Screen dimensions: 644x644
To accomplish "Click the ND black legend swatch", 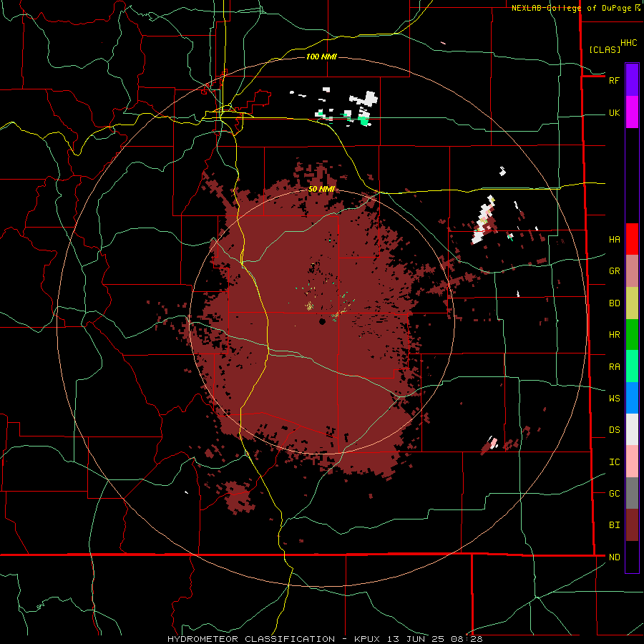I will point(632,557).
